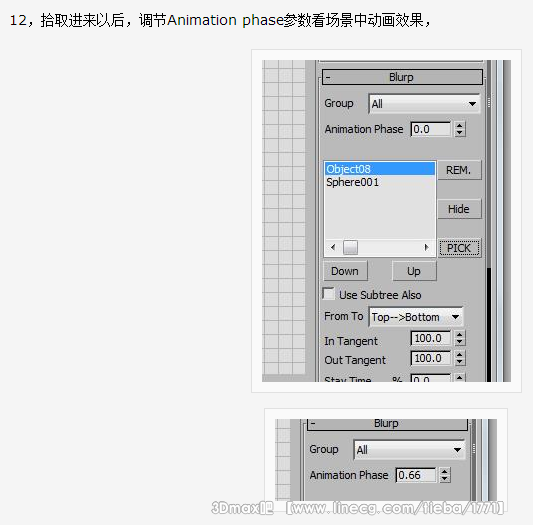Open the From To dropdown showing Top-->Bottom

[416, 317]
